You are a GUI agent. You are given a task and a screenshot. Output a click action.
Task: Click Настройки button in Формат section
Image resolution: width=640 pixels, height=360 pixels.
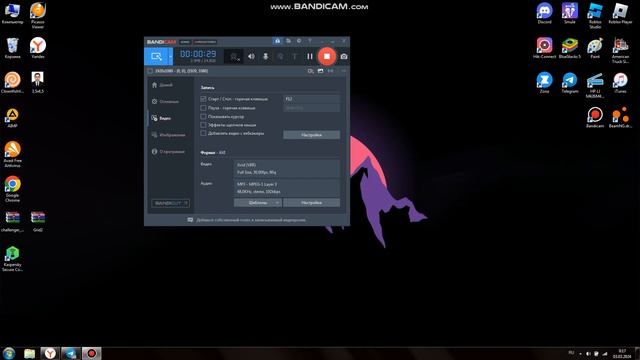coord(311,202)
